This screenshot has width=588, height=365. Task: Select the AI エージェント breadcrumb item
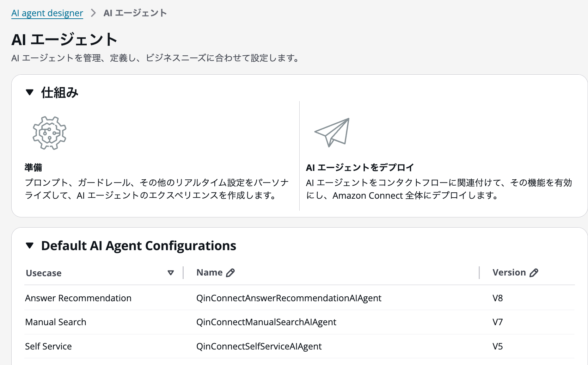click(x=134, y=13)
